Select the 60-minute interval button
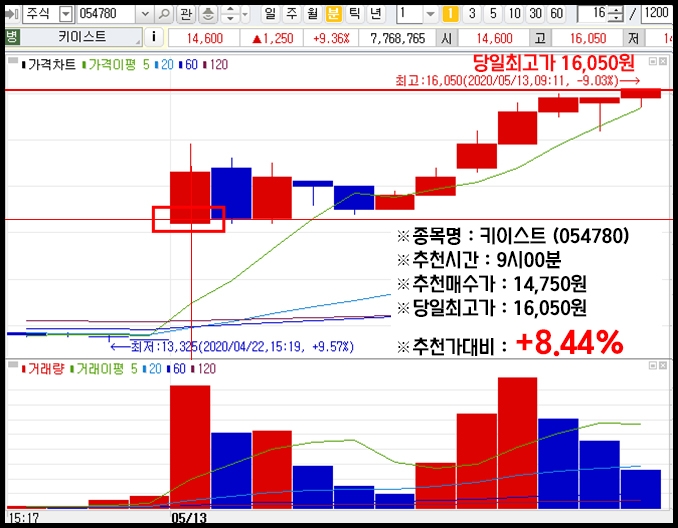Screen dimensions: 678x528 point(556,14)
